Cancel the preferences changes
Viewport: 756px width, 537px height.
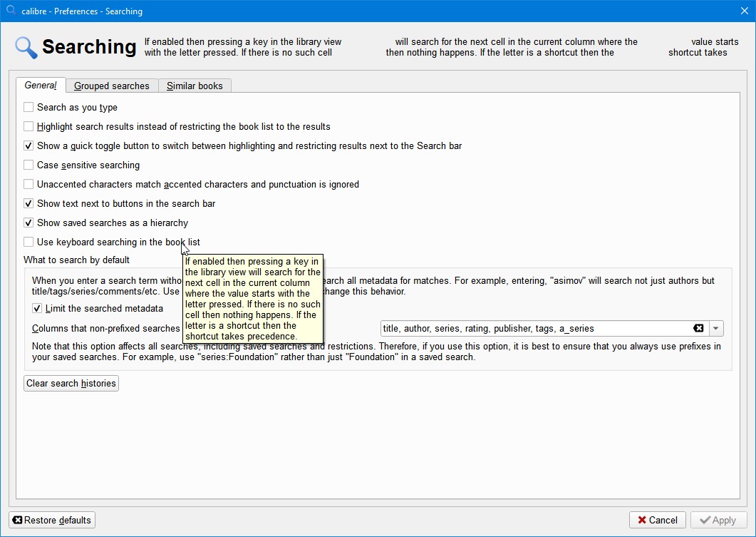(658, 520)
